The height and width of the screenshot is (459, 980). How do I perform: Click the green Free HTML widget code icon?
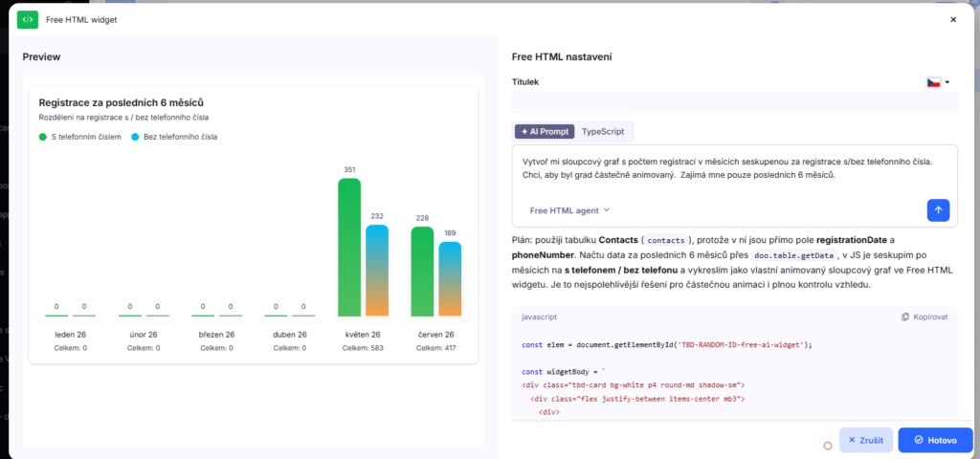pos(28,19)
